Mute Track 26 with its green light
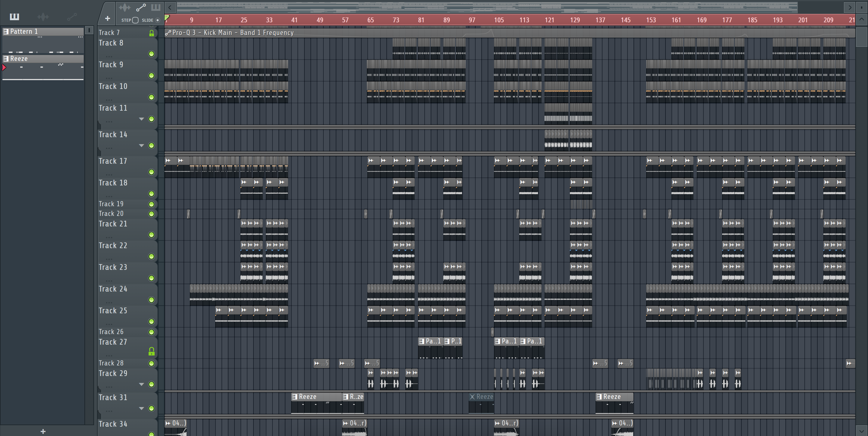This screenshot has height=436, width=868. coord(152,332)
